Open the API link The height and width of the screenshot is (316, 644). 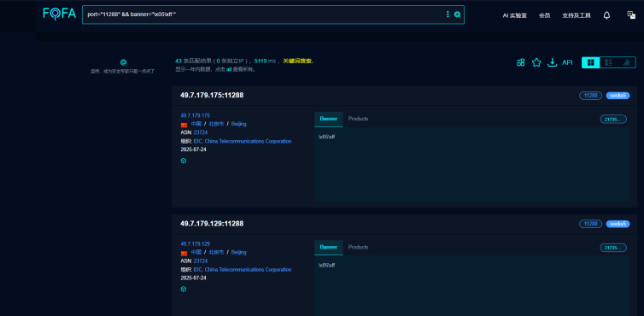[567, 62]
